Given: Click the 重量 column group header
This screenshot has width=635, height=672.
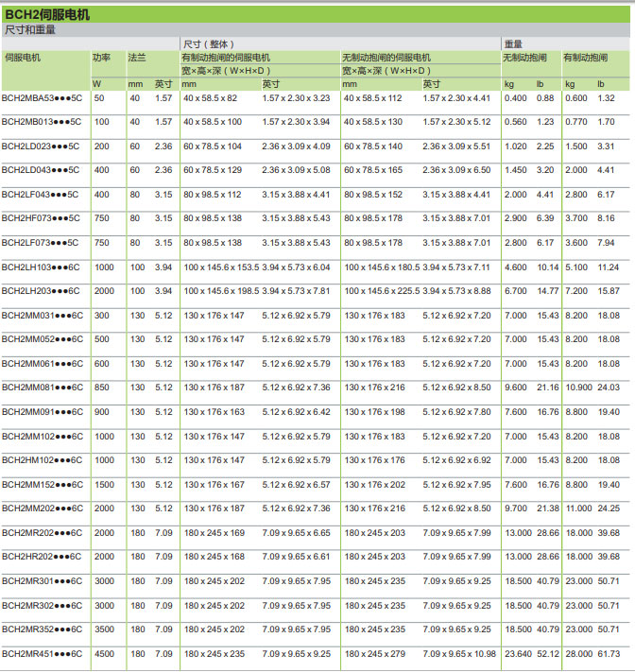Looking at the screenshot, I should (513, 44).
